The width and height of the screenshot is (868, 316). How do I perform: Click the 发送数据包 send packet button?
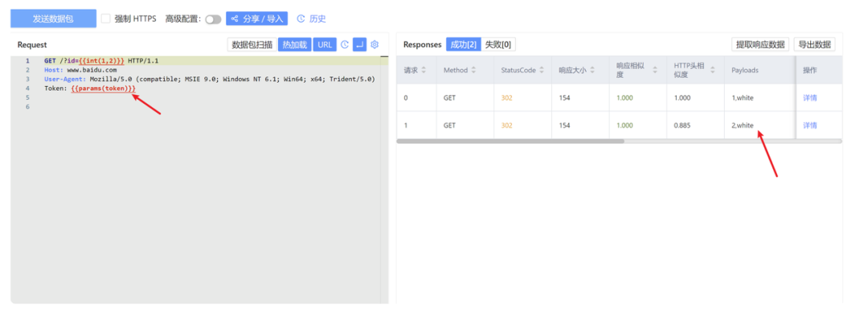click(53, 18)
